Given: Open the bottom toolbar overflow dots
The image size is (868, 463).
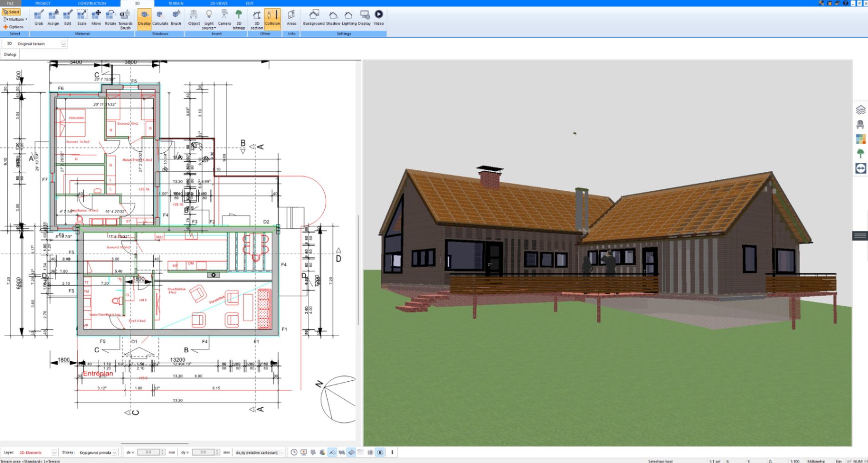Looking at the screenshot, I should 392,452.
